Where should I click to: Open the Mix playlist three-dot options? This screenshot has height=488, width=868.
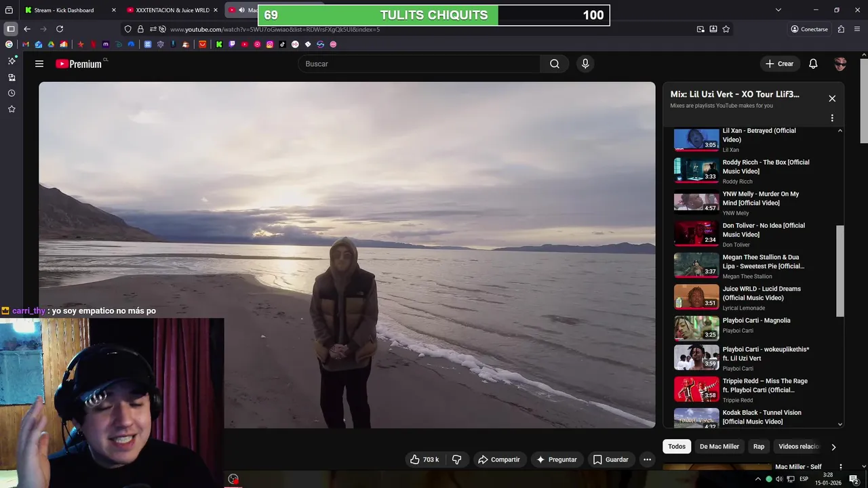point(832,118)
